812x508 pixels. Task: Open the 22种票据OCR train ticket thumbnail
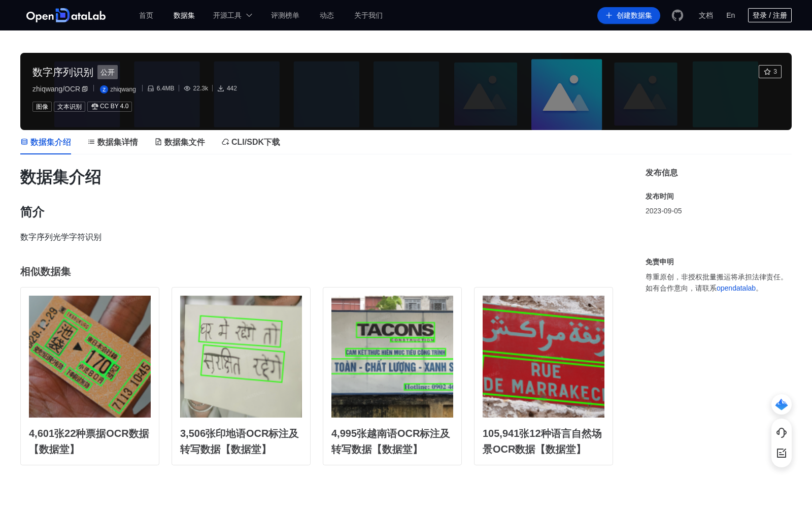point(90,357)
